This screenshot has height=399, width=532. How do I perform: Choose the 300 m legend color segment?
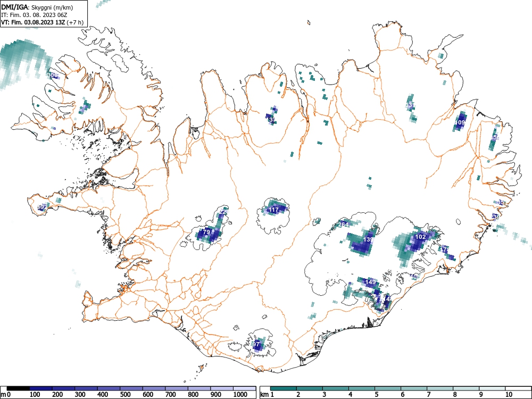[86, 388]
